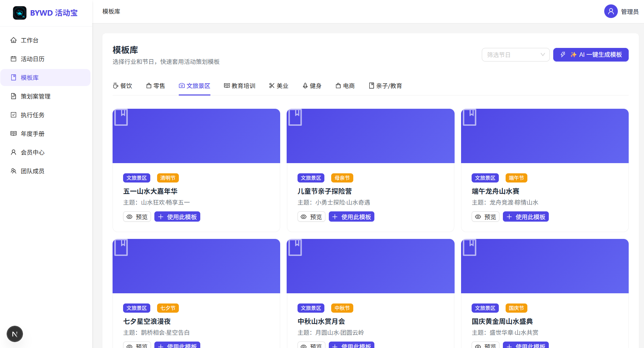The image size is (644, 348).
Task: Switch to the 教育培训 tab
Action: [x=239, y=86]
